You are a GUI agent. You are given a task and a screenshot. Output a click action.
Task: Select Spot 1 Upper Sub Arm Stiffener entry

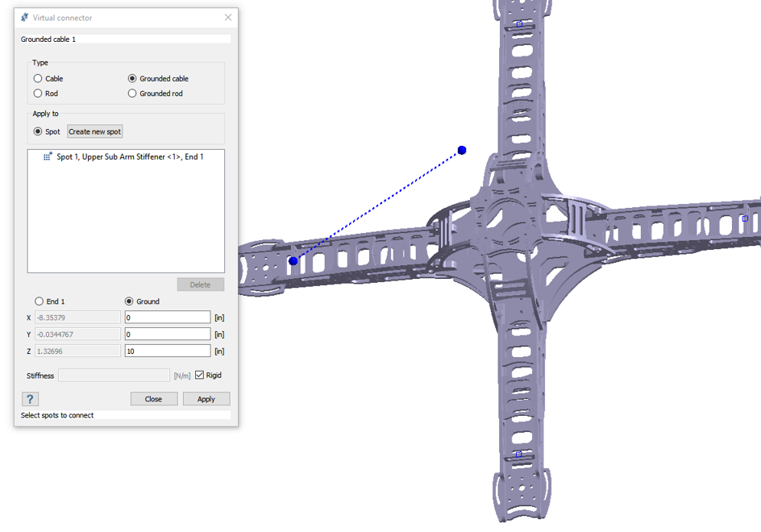point(129,157)
